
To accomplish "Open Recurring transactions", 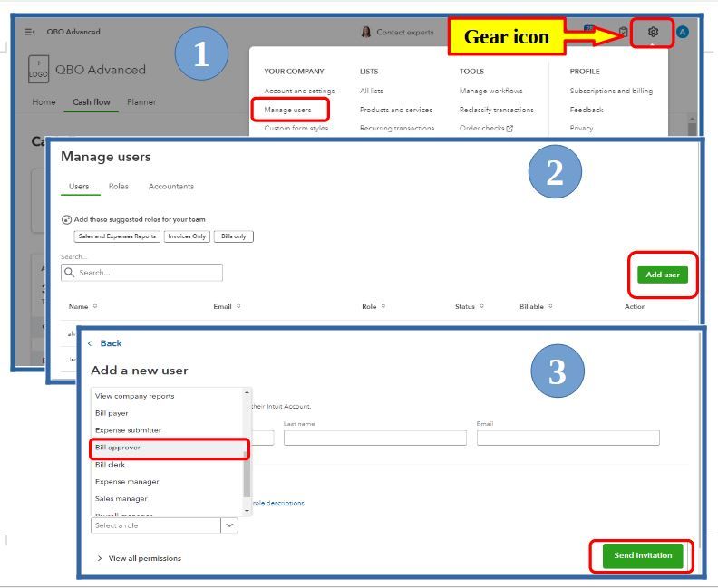I will pos(397,128).
